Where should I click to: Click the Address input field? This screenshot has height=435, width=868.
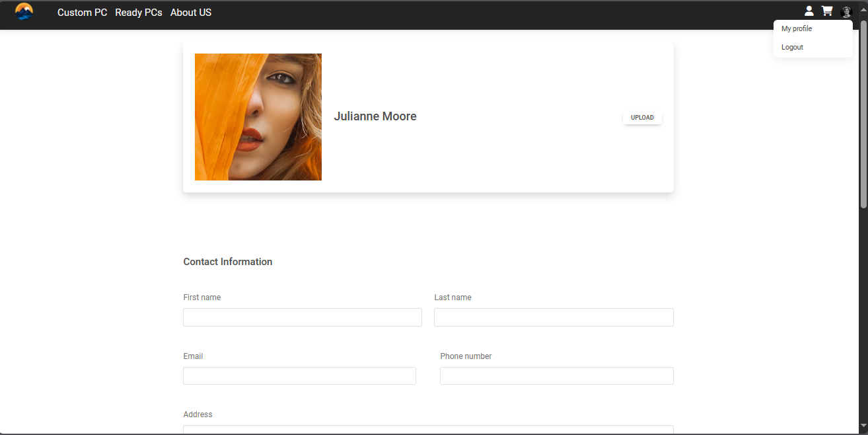(x=428, y=430)
